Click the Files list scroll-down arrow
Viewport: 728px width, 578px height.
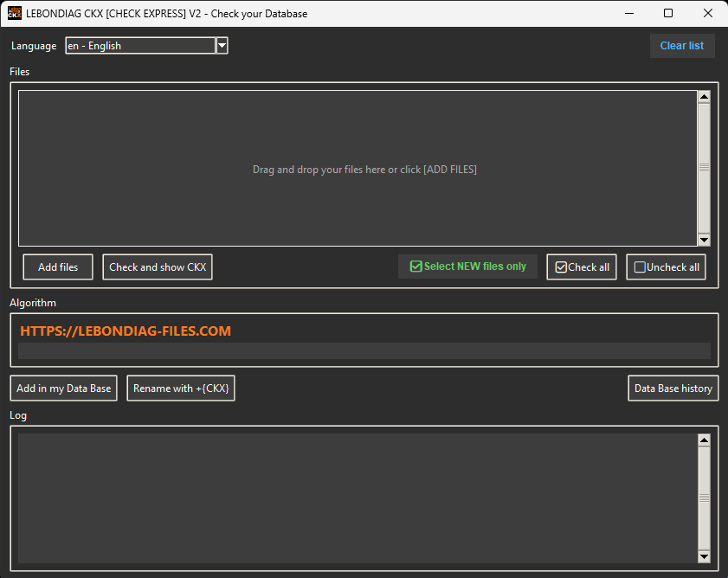point(704,240)
